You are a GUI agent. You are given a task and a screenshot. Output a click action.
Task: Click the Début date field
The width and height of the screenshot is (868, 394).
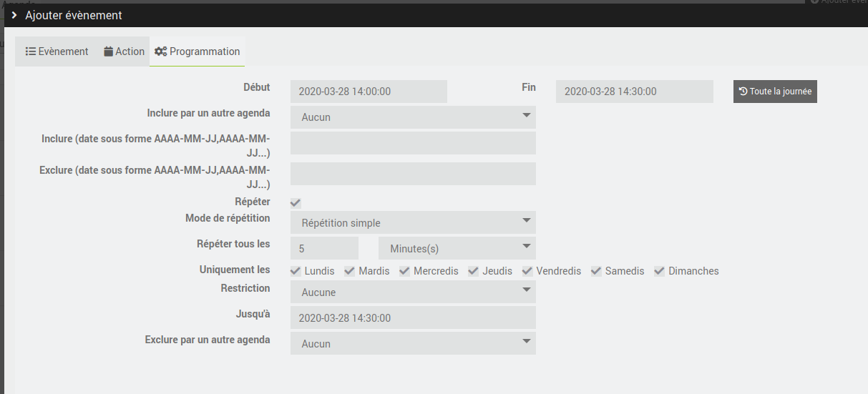pyautogui.click(x=369, y=92)
